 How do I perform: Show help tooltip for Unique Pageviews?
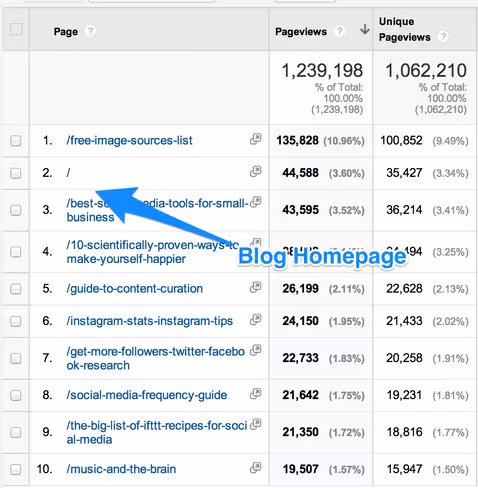coord(443,37)
